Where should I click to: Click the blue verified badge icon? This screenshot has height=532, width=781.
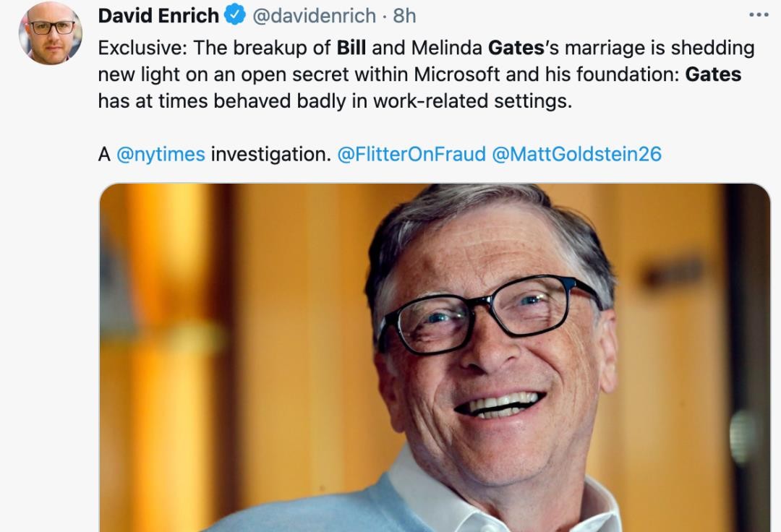pos(236,14)
